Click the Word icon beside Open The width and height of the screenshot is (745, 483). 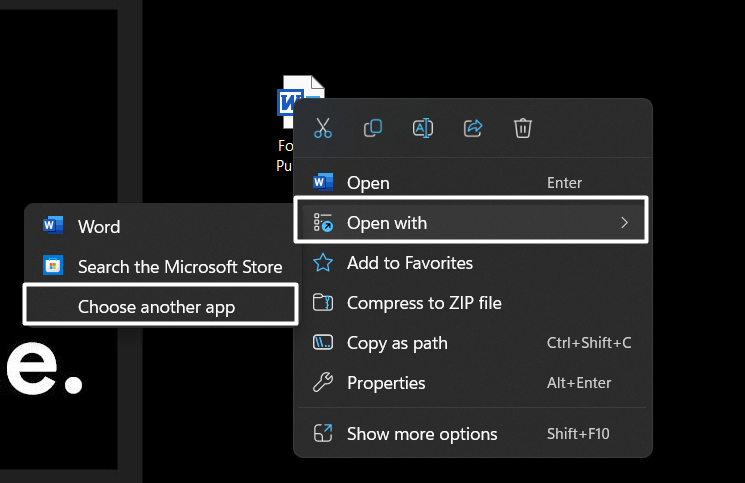pyautogui.click(x=323, y=182)
